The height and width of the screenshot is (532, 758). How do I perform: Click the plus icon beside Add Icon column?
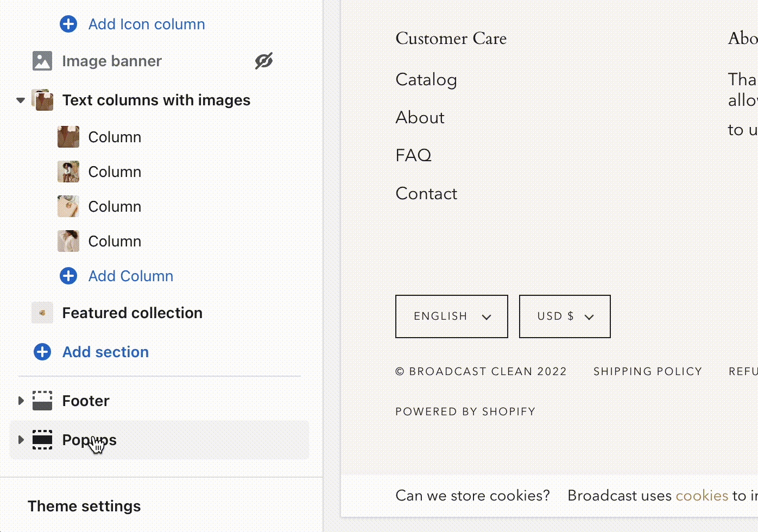pos(68,24)
